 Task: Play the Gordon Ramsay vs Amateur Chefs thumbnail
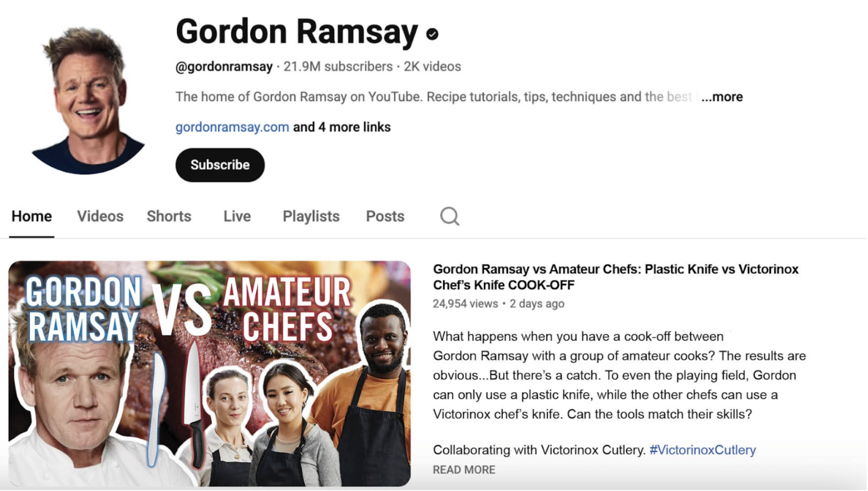point(210,374)
